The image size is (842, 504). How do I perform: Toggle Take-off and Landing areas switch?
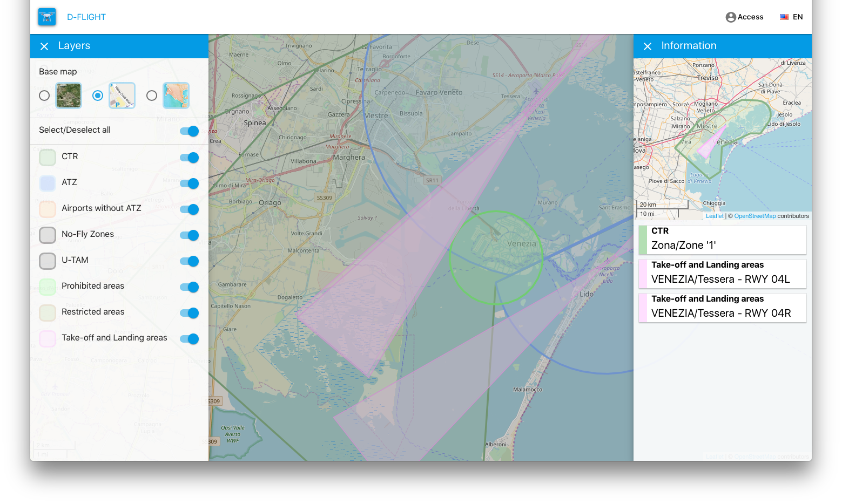190,339
